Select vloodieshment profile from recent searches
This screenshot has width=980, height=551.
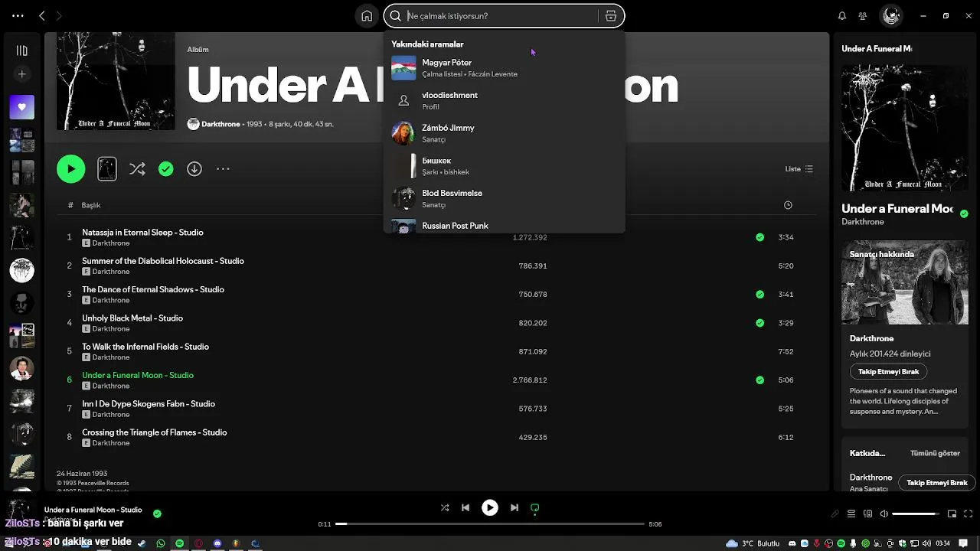(x=504, y=100)
